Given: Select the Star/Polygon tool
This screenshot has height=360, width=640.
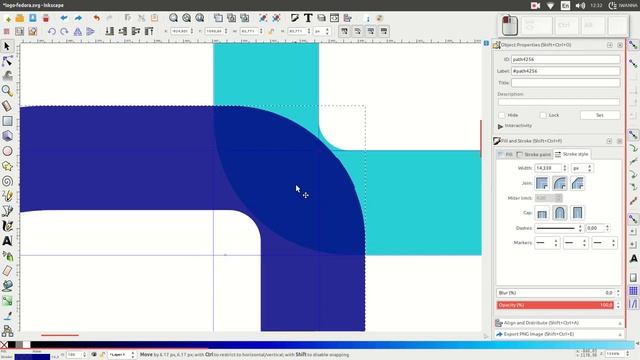Looking at the screenshot, I should point(7,166).
